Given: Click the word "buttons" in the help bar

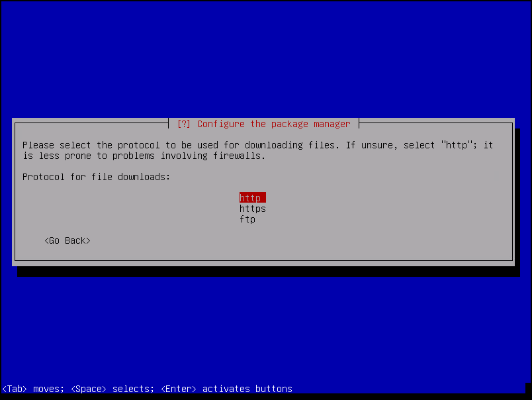Looking at the screenshot, I should coord(274,389).
